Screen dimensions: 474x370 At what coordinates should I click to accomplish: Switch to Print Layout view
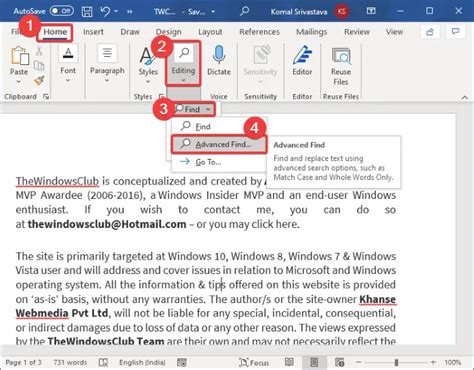pos(314,362)
